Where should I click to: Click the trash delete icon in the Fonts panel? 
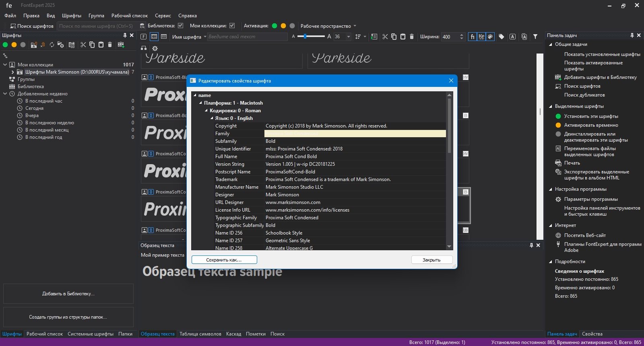pos(110,45)
